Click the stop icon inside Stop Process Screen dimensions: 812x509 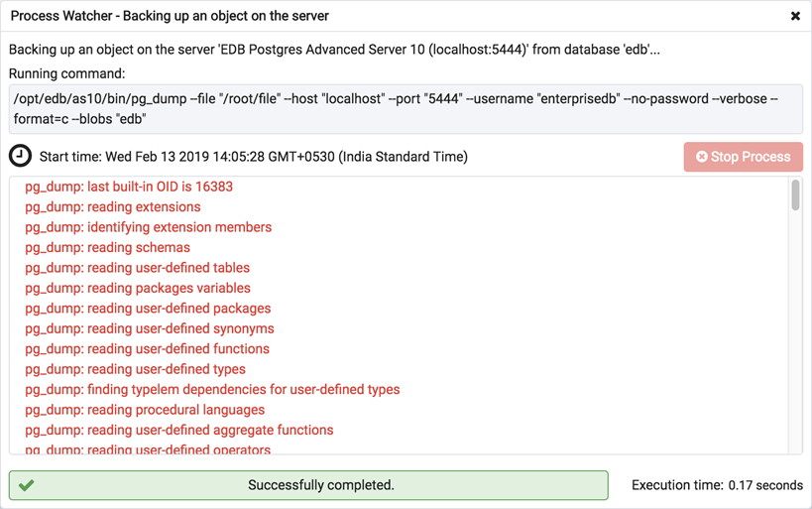click(x=702, y=157)
